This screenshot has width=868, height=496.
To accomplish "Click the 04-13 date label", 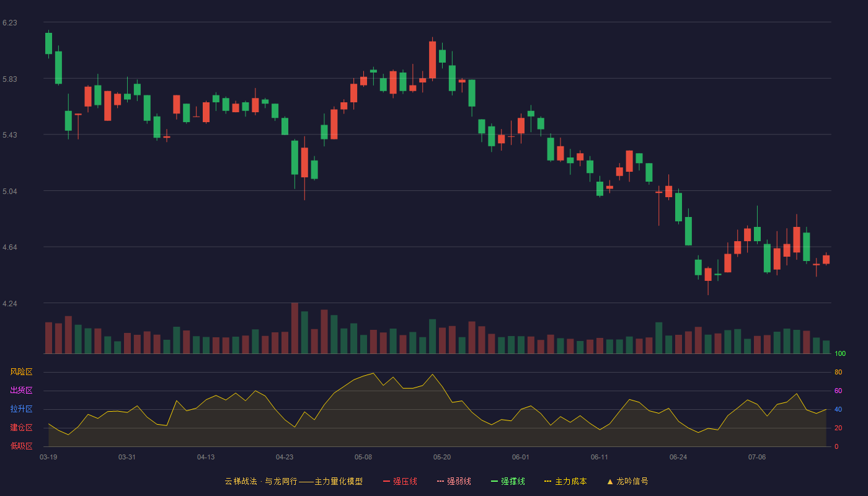I will click(206, 457).
